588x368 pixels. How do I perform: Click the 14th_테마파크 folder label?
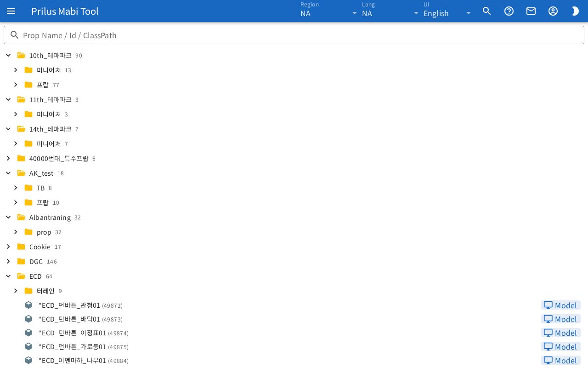tap(51, 129)
